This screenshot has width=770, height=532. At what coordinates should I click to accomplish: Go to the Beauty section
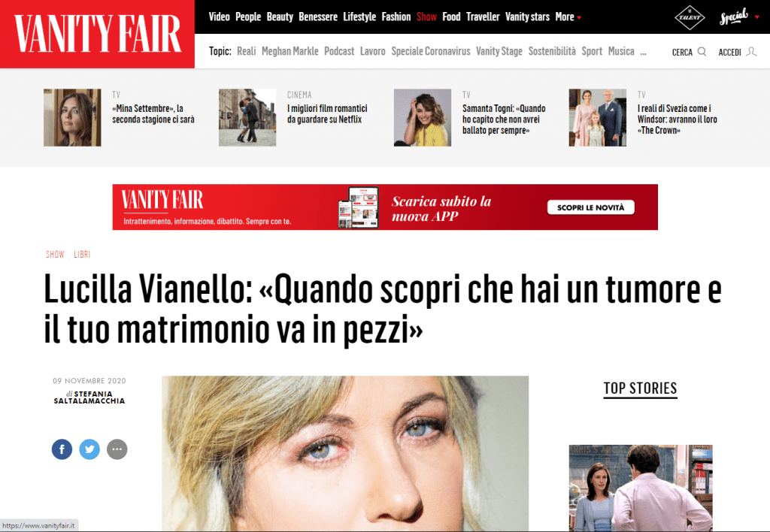[280, 17]
